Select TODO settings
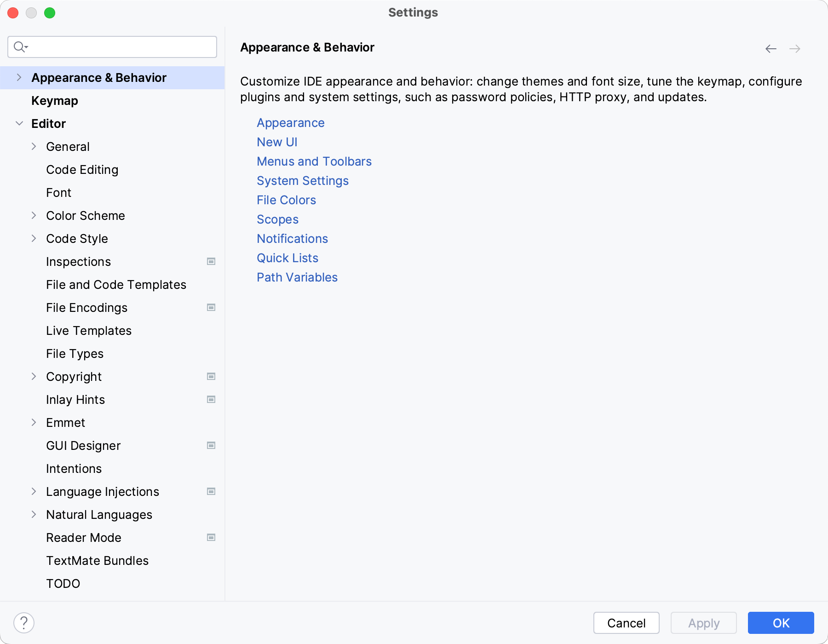Image resolution: width=828 pixels, height=644 pixels. click(112, 584)
